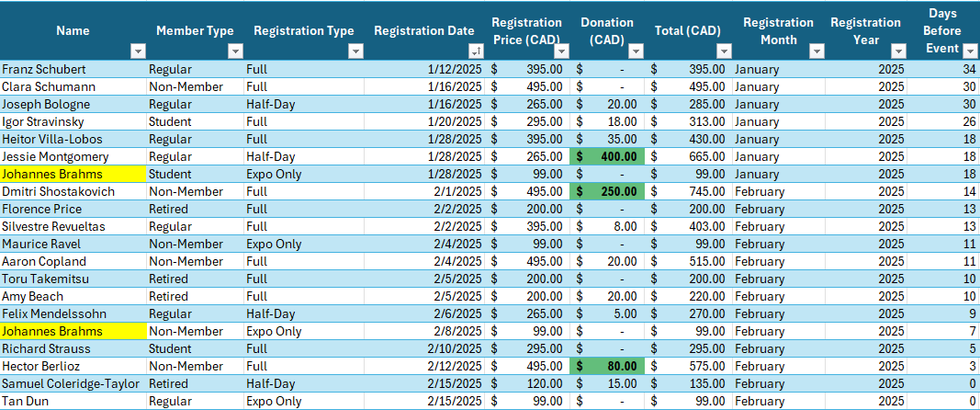Select the Jessie Montgomery name cell
The image size is (980, 410).
(x=73, y=156)
